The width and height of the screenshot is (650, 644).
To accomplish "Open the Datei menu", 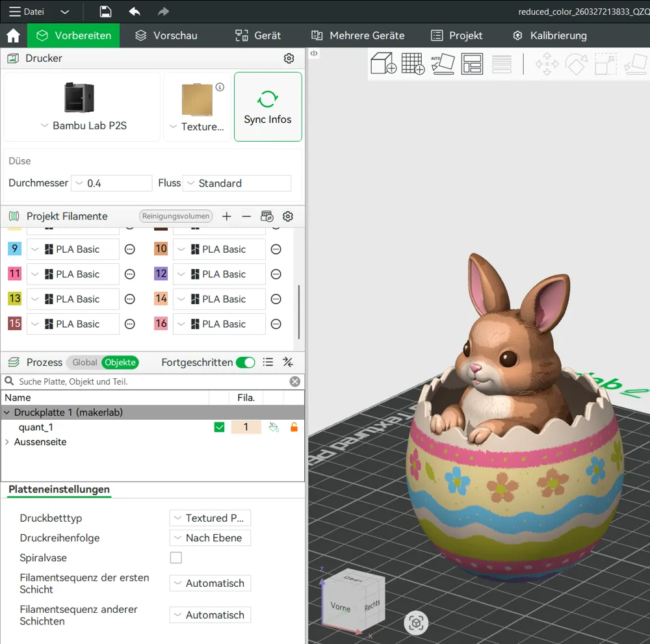I will tap(27, 12).
